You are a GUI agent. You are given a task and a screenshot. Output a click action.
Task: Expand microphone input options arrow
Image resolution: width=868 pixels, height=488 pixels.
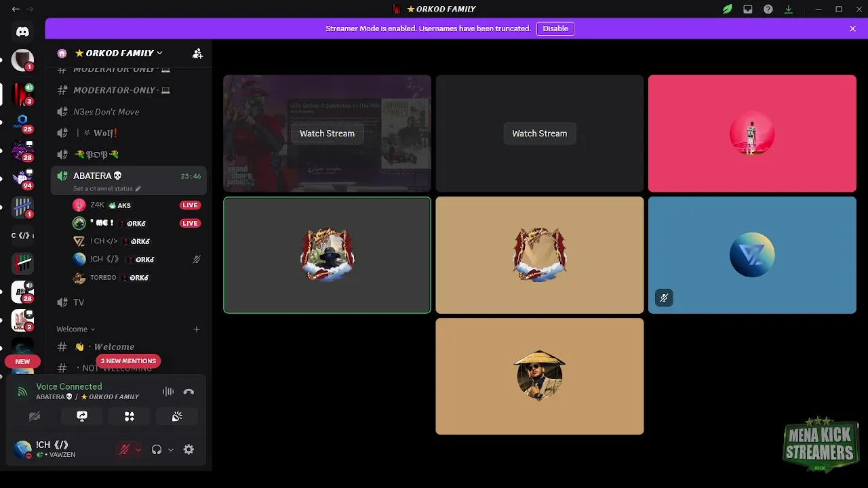click(x=138, y=449)
